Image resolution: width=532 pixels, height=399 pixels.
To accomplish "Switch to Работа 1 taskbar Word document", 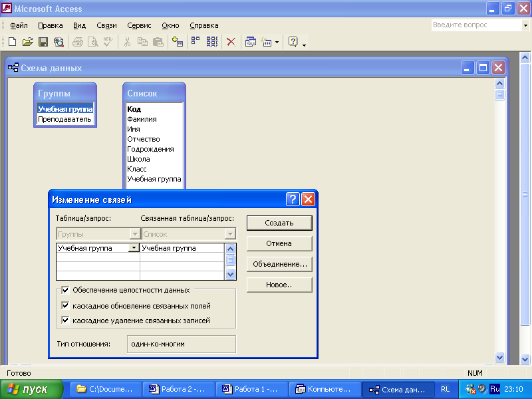I will point(252,389).
